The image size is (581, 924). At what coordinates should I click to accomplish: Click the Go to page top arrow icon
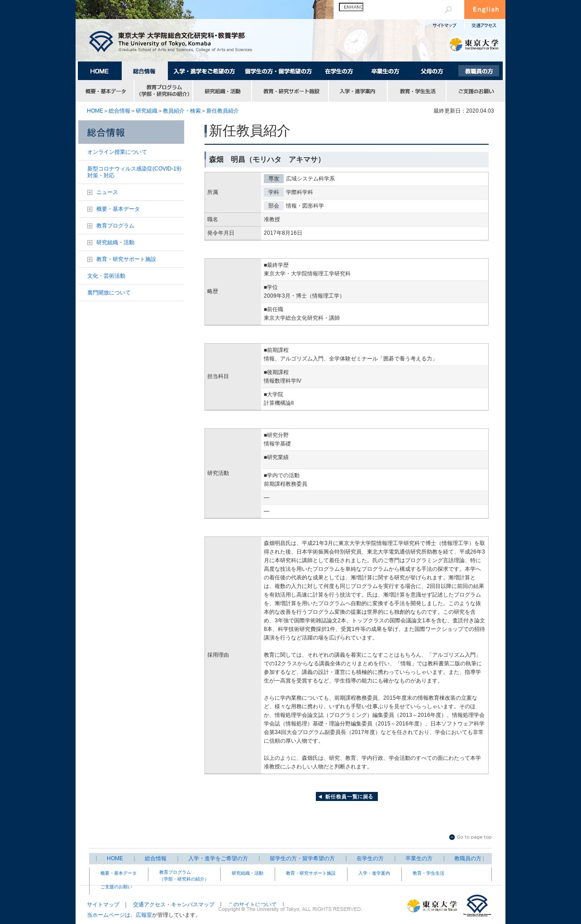452,837
